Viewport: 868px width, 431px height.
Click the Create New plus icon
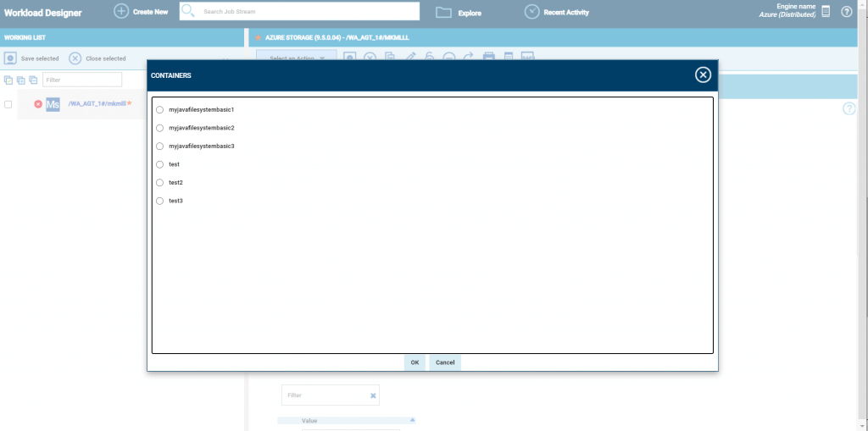tap(121, 11)
